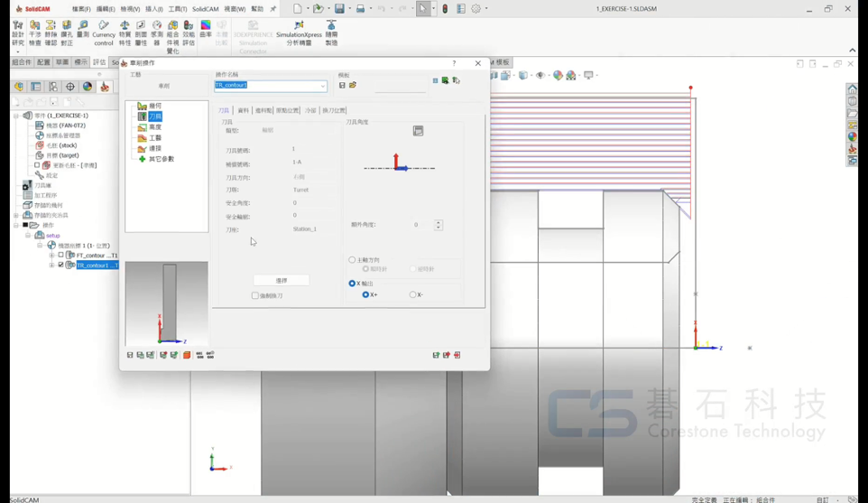Select 幾何 in the operation tree
The width and height of the screenshot is (868, 503).
pyautogui.click(x=155, y=106)
